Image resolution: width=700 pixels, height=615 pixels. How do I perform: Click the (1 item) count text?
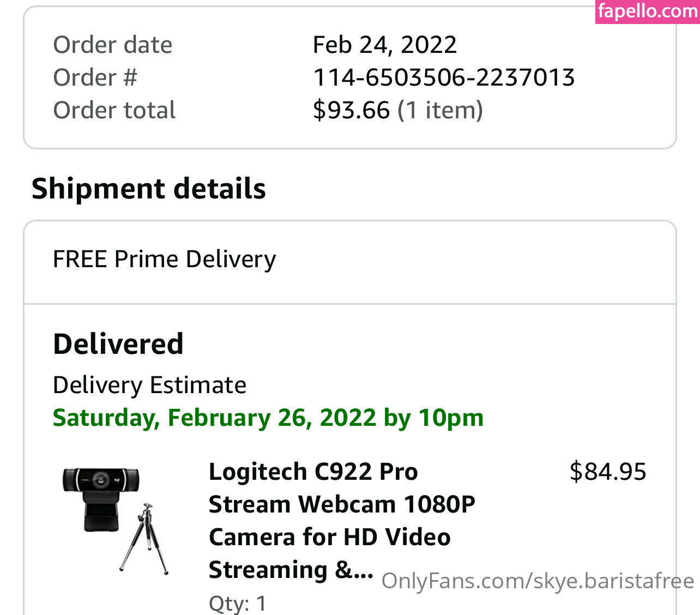[x=440, y=110]
